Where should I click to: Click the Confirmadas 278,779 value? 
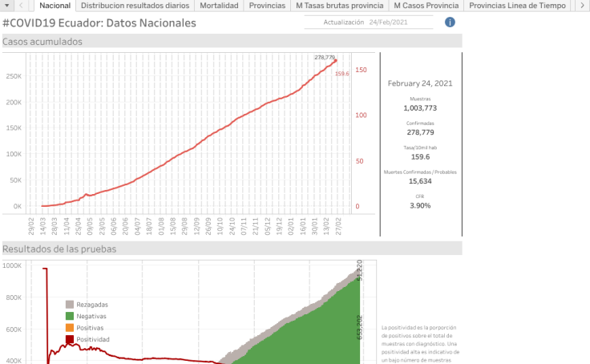[420, 132]
